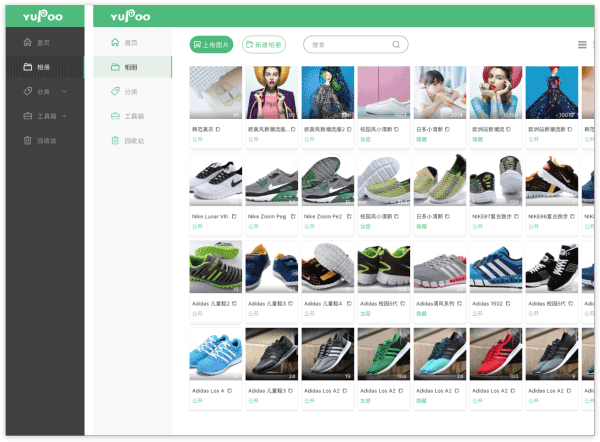Click the copy icon beside Nike Zoom Peg
The height and width of the screenshot is (442, 600).
pos(293,217)
